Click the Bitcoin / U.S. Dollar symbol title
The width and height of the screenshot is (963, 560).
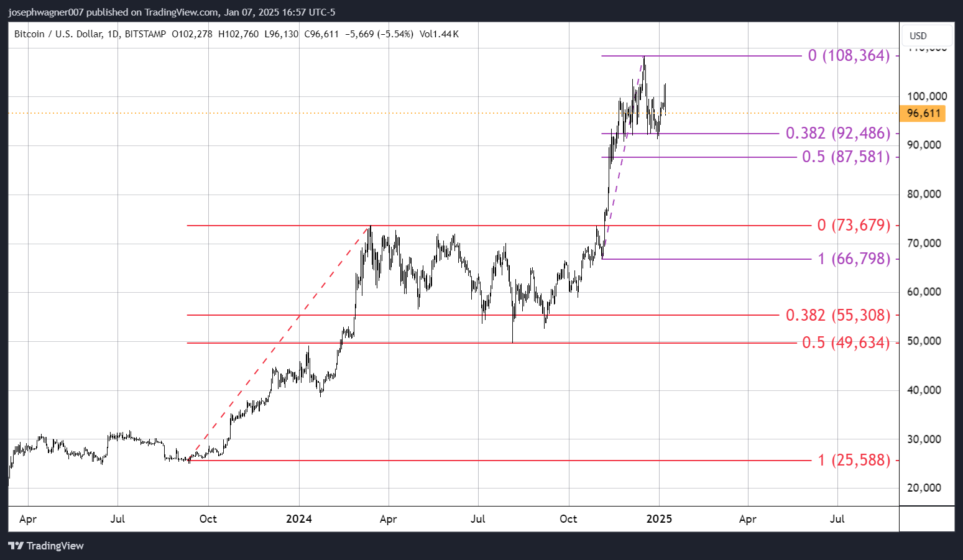click(x=58, y=34)
